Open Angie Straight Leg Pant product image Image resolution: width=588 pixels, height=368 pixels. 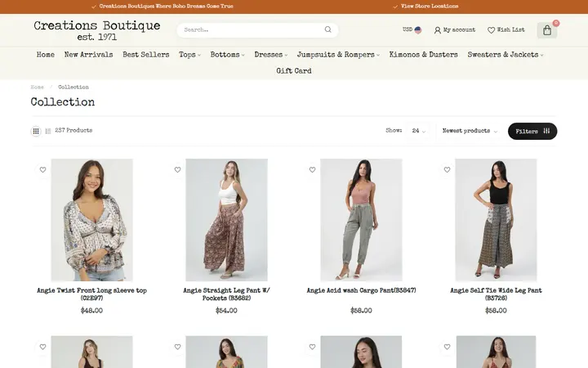coord(226,220)
